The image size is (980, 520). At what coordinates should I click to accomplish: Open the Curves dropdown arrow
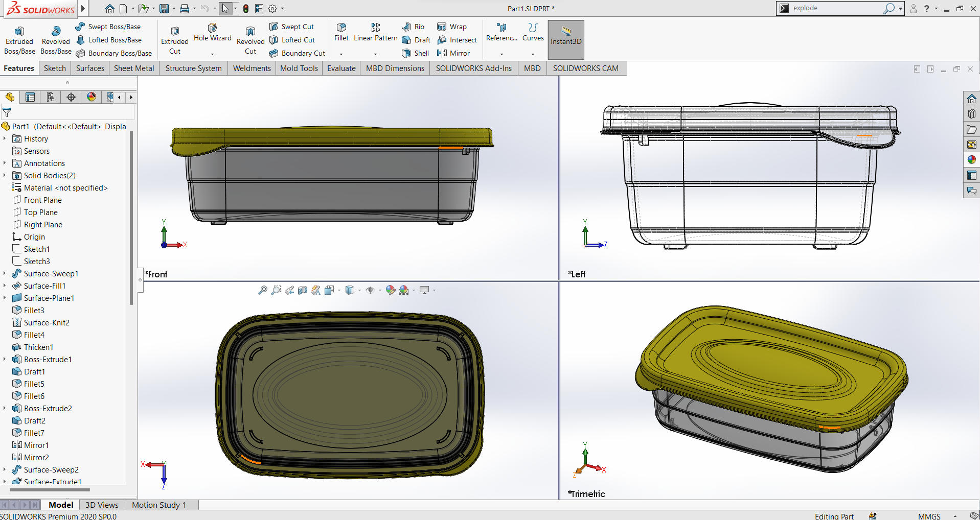533,54
